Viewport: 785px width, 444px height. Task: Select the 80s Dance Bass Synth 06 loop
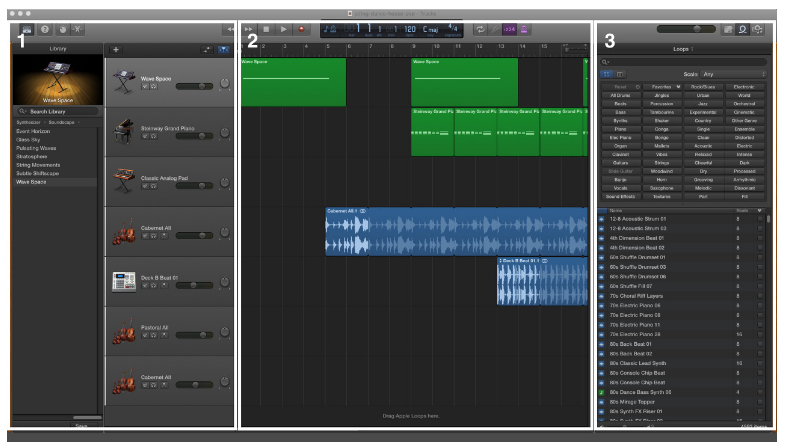click(x=681, y=392)
